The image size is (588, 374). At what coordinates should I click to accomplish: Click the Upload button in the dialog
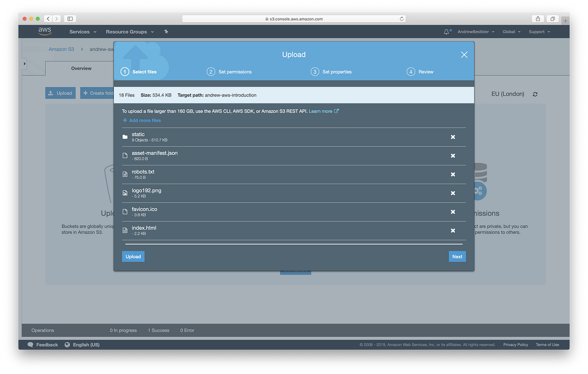point(133,256)
